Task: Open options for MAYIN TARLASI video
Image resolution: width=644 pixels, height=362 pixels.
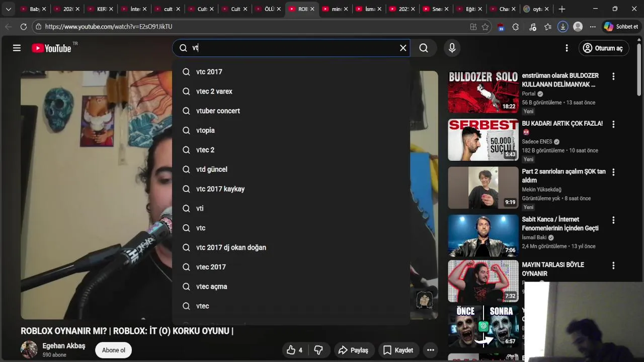Action: pos(613,265)
